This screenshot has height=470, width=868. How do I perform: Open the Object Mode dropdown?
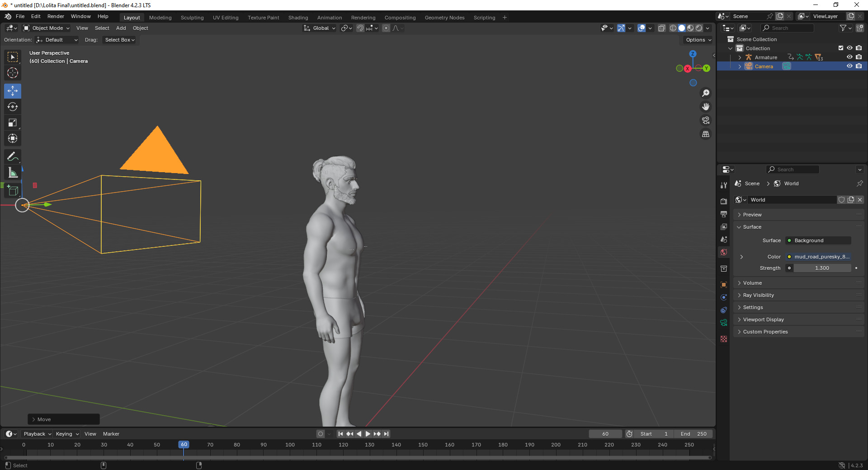pos(46,28)
